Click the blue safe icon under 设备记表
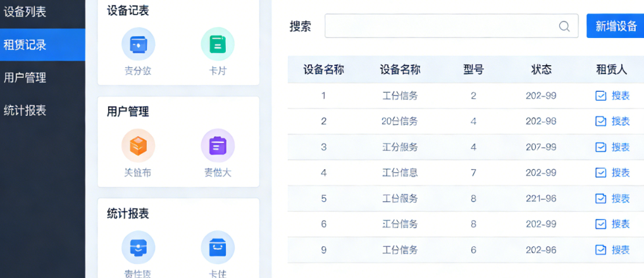Screen dimensions: 644x278 (x=138, y=44)
